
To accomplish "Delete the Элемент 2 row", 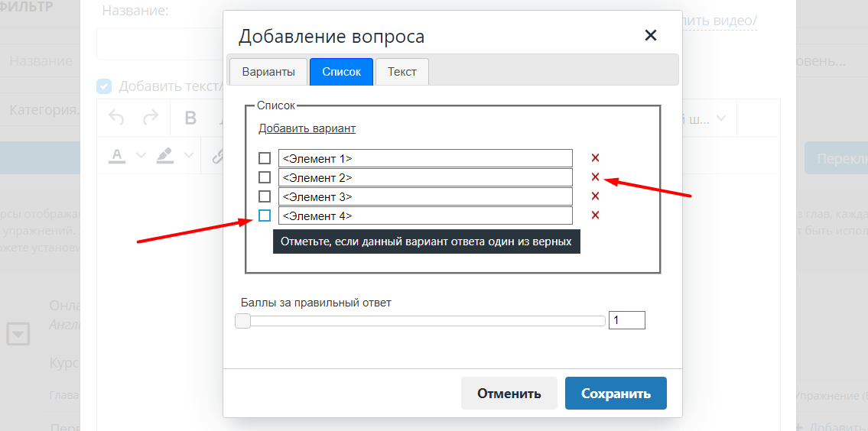I will [x=595, y=177].
